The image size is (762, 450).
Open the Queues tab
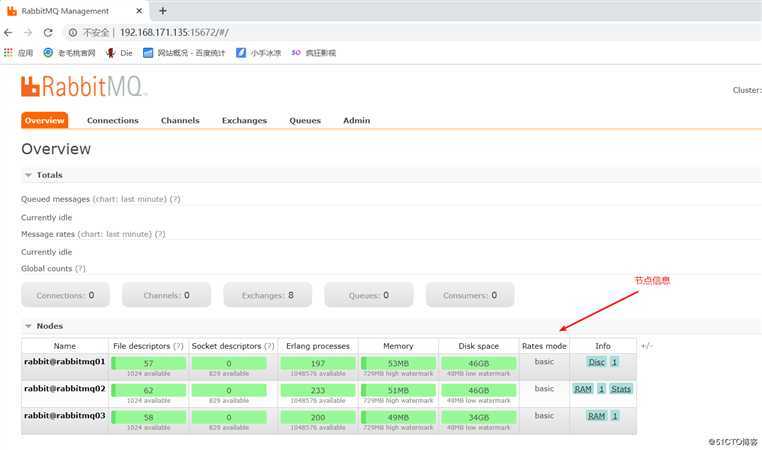305,121
